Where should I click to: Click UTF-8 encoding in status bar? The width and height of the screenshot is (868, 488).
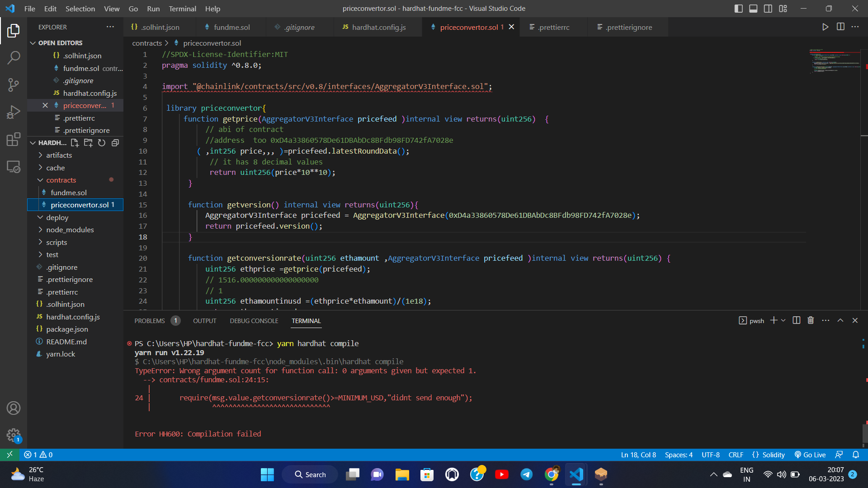pos(711,455)
